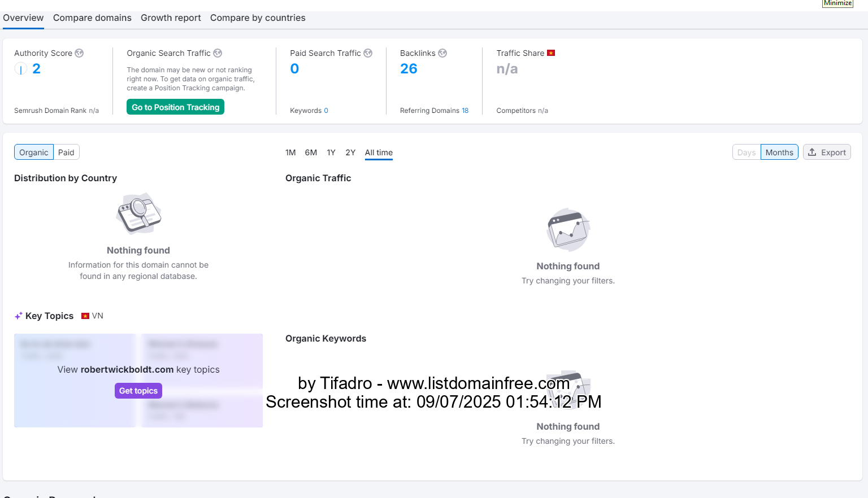Export the overview data
The image size is (868, 498).
pos(827,152)
